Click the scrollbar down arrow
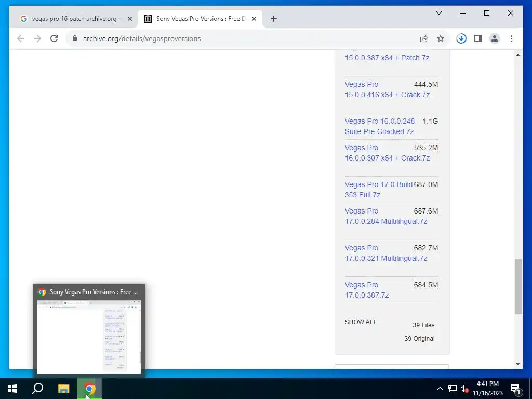Image resolution: width=532 pixels, height=399 pixels. click(x=518, y=364)
